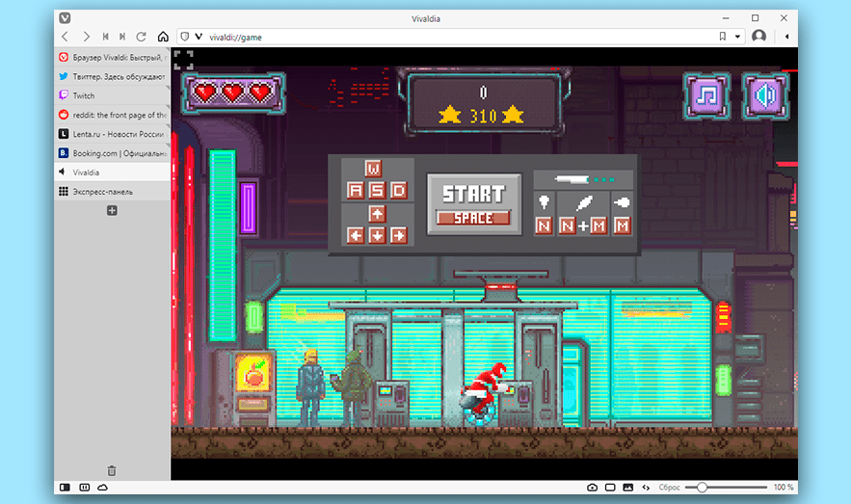This screenshot has height=504, width=851.
Task: Go to the home page
Action: pos(163,37)
